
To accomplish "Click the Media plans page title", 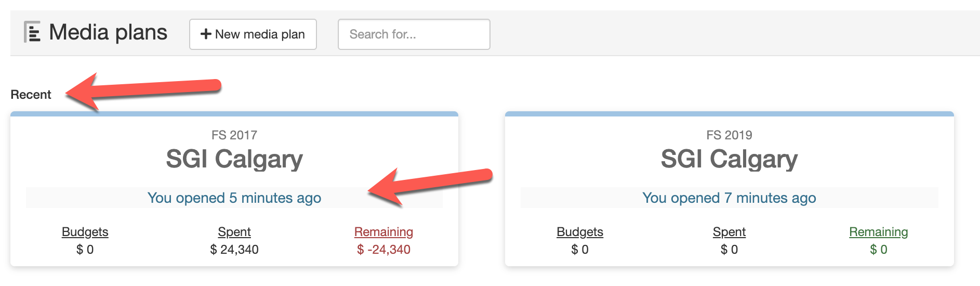I will [108, 32].
